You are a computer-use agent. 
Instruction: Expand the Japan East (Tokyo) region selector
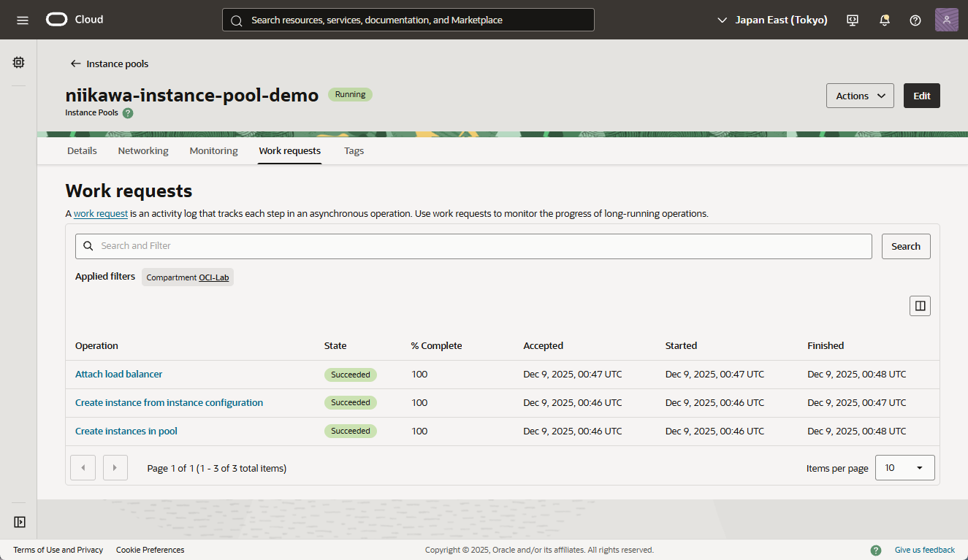click(773, 20)
